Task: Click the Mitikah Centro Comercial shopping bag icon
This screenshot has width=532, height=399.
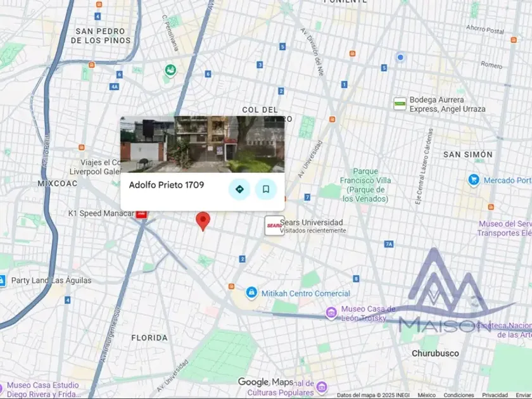Action: [251, 293]
